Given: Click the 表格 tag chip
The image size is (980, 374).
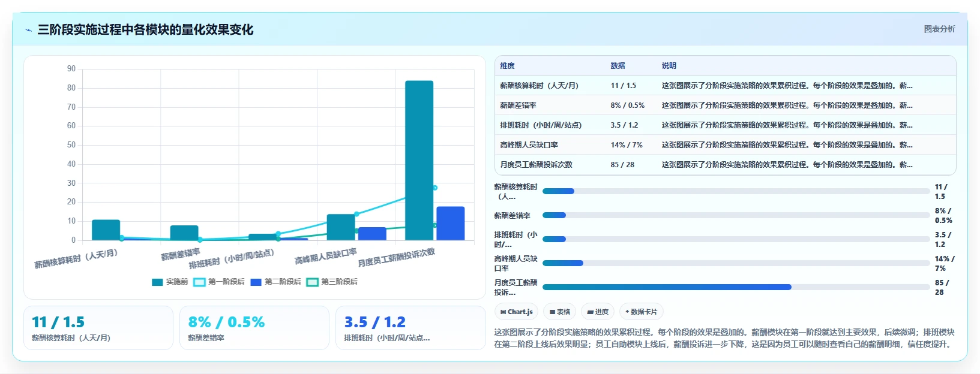Looking at the screenshot, I should pos(559,312).
